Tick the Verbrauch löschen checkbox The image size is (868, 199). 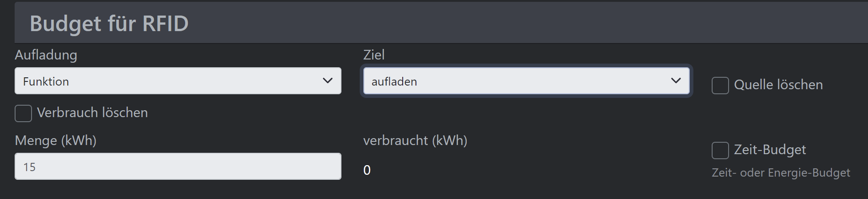coord(23,113)
